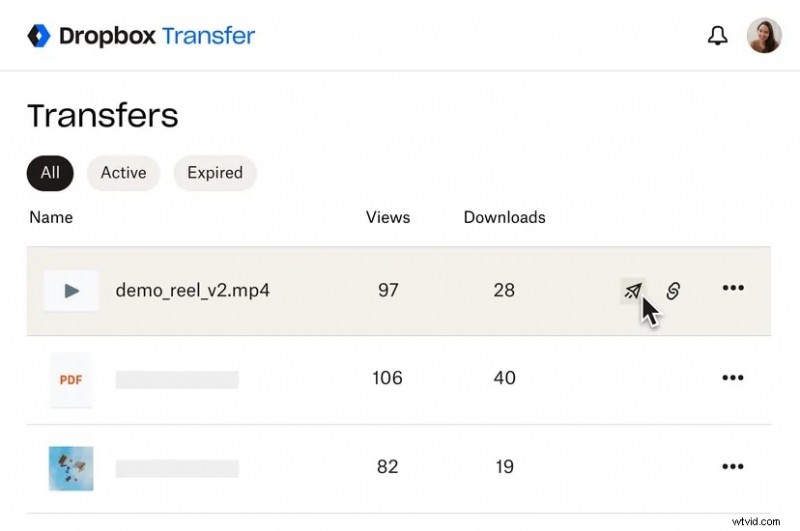Select the PDF transfer row with 106 views

pyautogui.click(x=300, y=379)
